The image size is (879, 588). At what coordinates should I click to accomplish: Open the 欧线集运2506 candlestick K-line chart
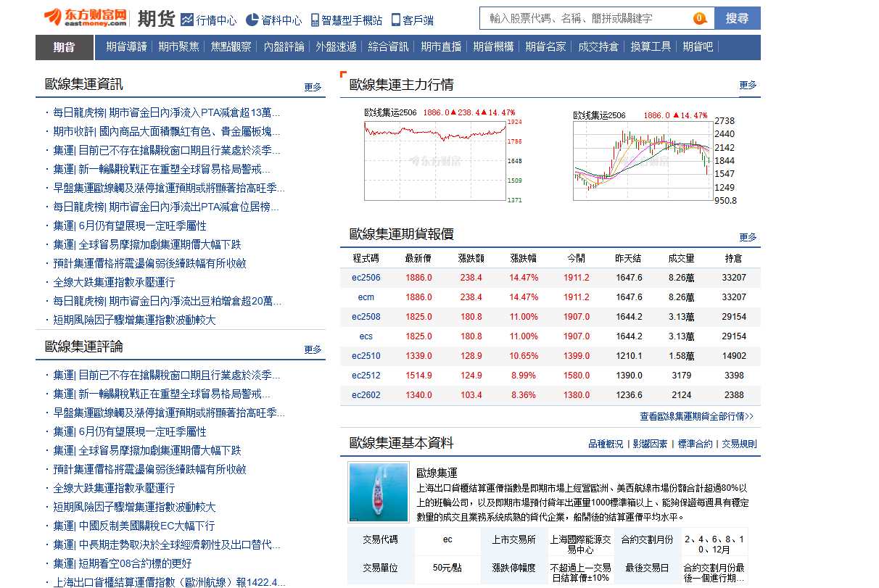tap(656, 156)
